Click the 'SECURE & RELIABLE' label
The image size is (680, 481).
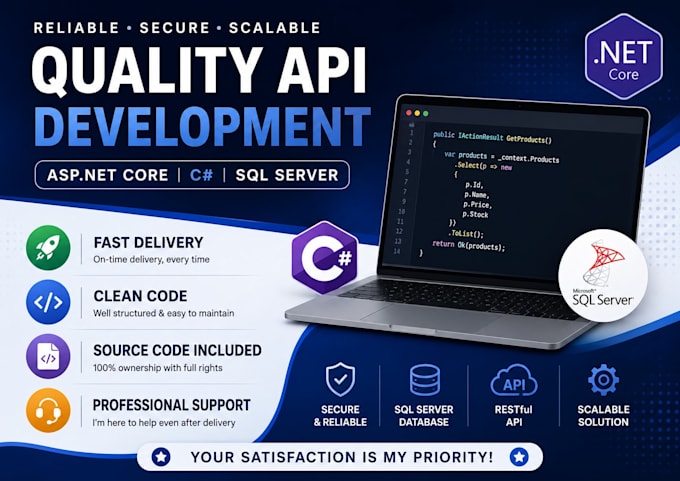(340, 416)
